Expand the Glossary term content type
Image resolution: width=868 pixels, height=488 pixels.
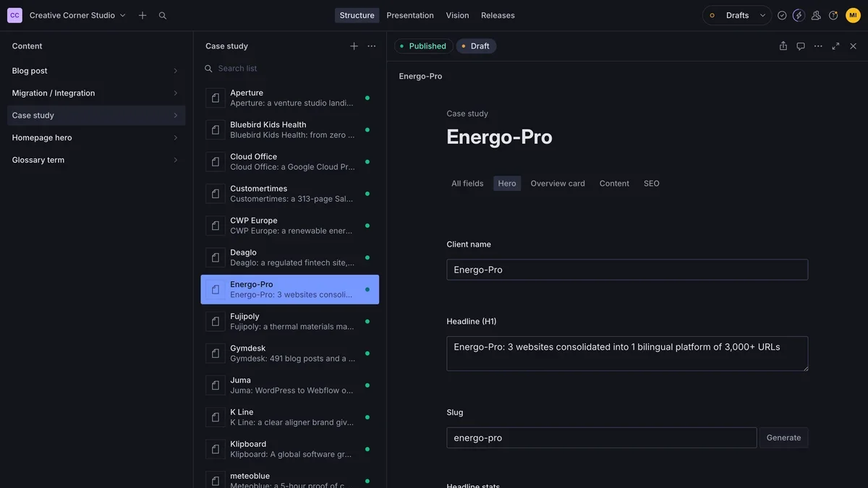pyautogui.click(x=96, y=160)
